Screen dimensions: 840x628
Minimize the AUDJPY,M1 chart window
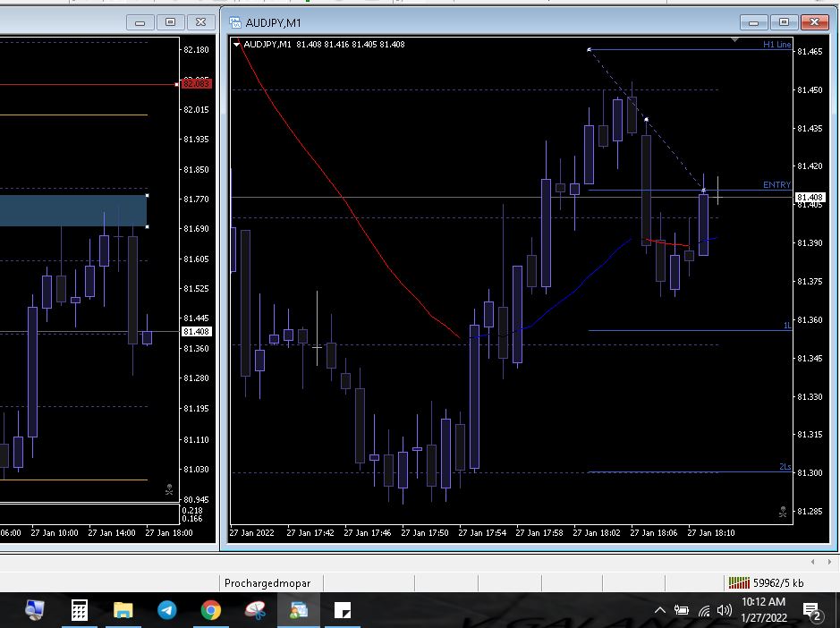[754, 22]
